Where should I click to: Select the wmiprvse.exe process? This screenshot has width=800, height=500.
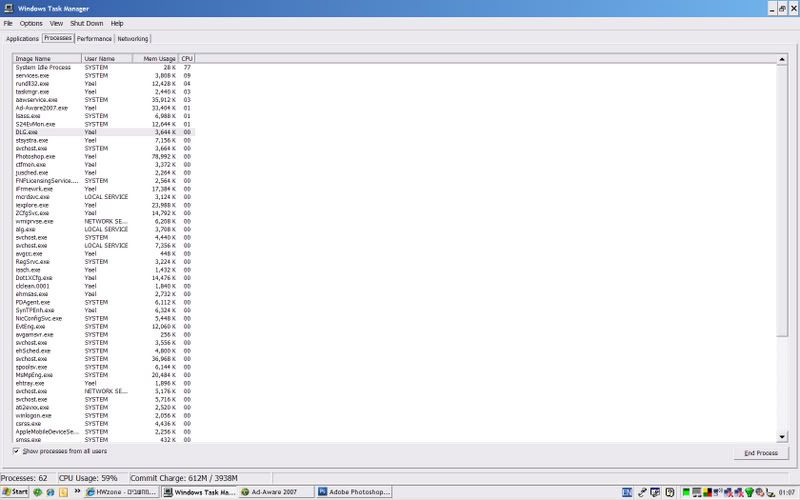(104, 221)
